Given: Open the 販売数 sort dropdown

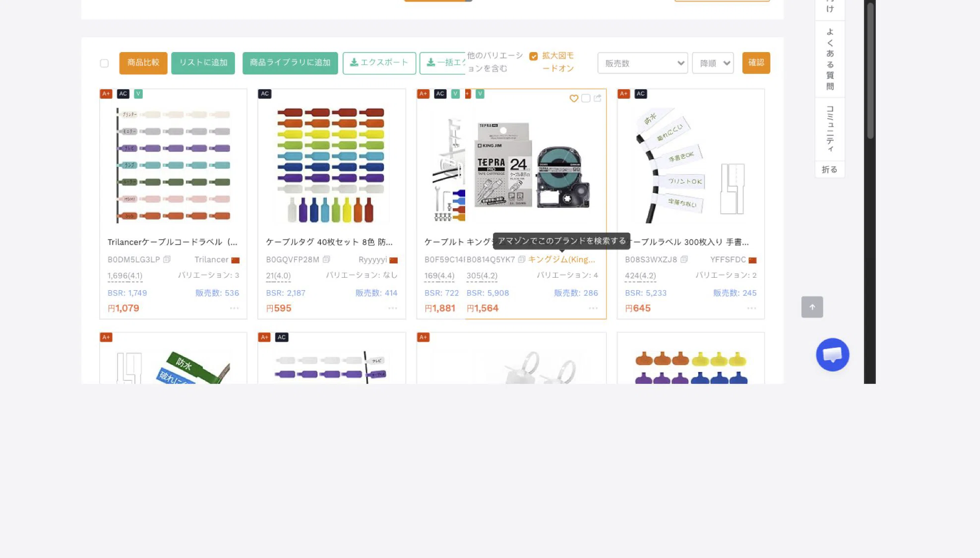Looking at the screenshot, I should point(643,63).
